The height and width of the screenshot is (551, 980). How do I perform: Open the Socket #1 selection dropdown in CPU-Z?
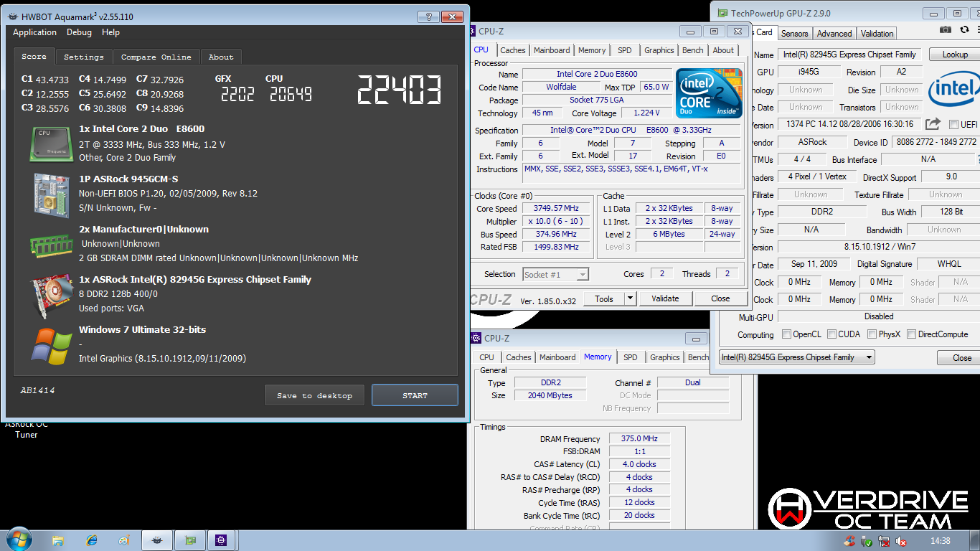pos(555,274)
